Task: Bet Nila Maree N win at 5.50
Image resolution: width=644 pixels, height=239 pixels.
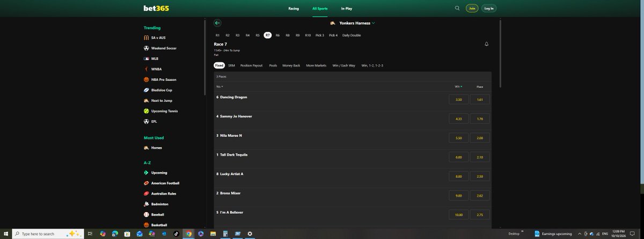Action: click(x=458, y=138)
